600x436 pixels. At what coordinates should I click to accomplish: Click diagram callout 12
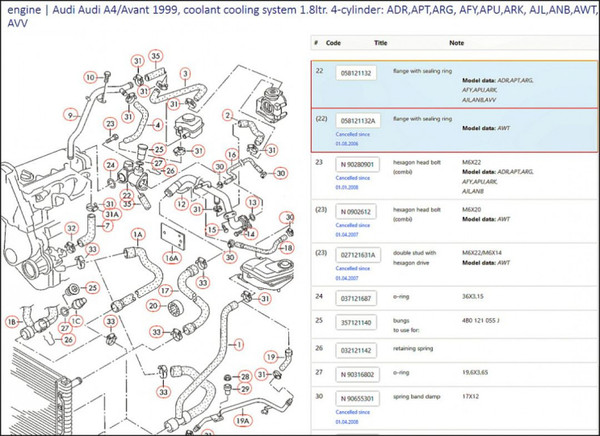181,204
